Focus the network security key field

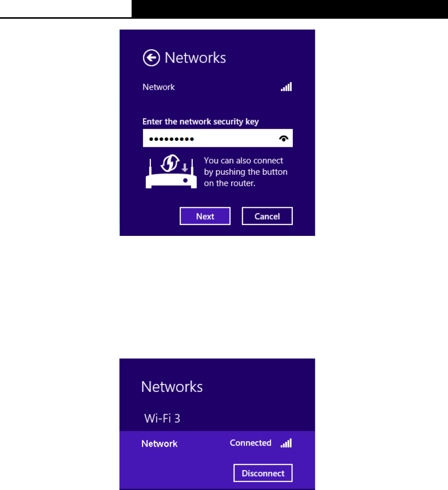tap(218, 138)
